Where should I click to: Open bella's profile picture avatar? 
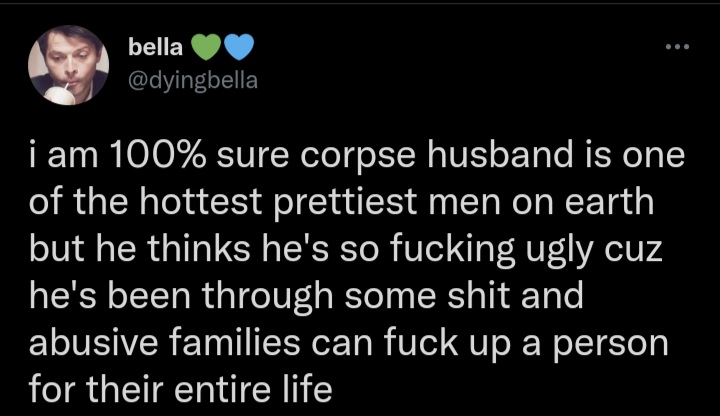click(x=67, y=65)
